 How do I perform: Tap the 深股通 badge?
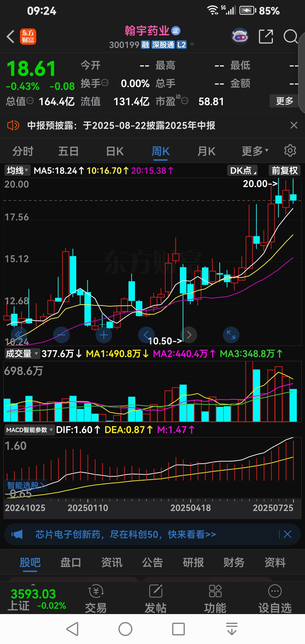[x=163, y=45]
